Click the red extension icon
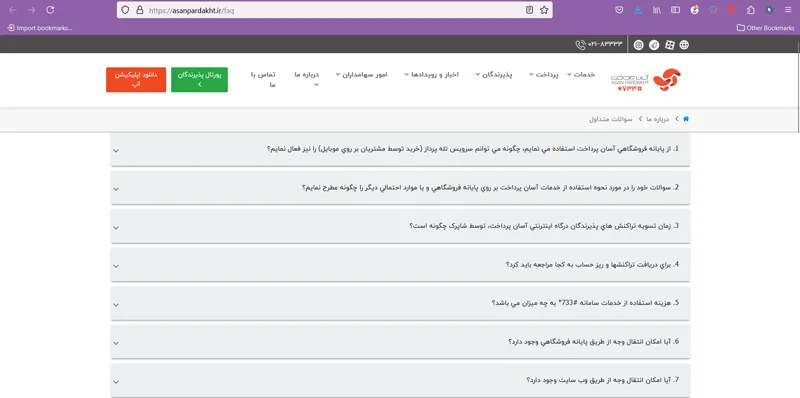The width and height of the screenshot is (800, 398). pyautogui.click(x=732, y=10)
